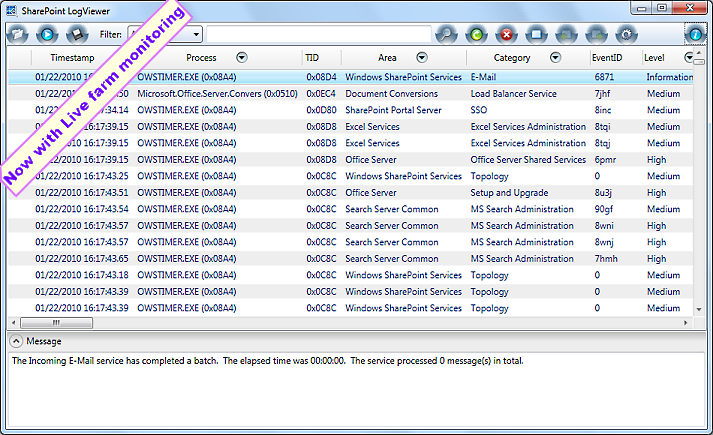The height and width of the screenshot is (435, 713).
Task: Select the row with EventID 6871
Action: click(x=350, y=77)
